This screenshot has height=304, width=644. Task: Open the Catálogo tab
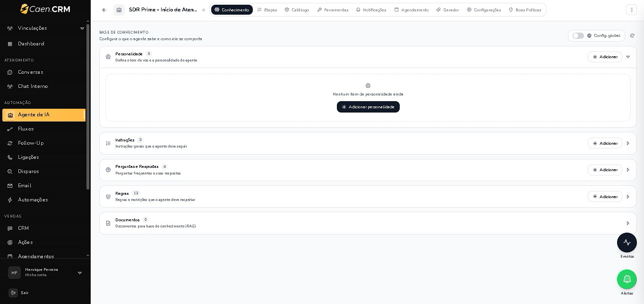coord(297,10)
